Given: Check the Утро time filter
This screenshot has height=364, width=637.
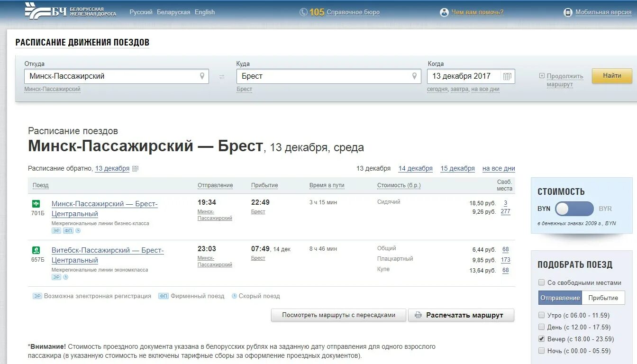Looking at the screenshot, I should [x=541, y=315].
